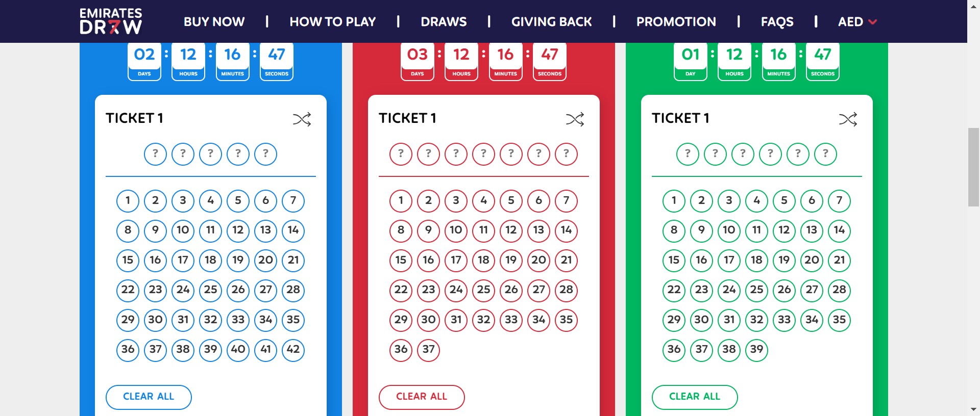Open the PROMOTION page
The height and width of the screenshot is (416, 980).
[676, 22]
